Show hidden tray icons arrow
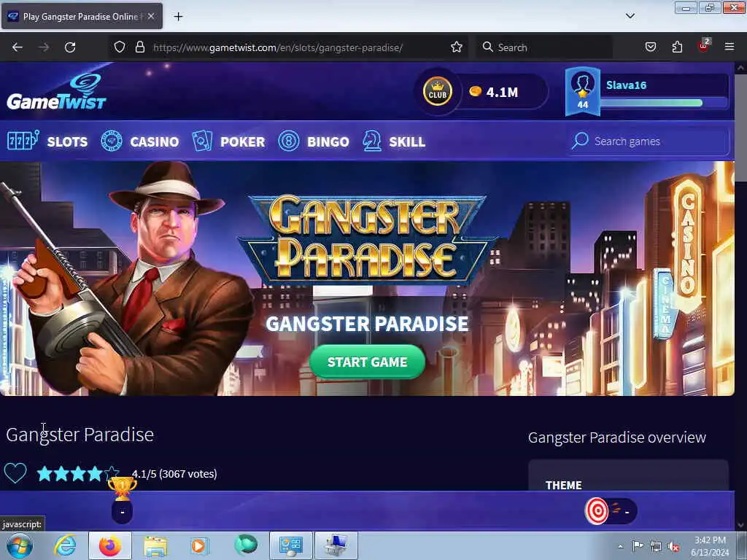 [x=620, y=546]
